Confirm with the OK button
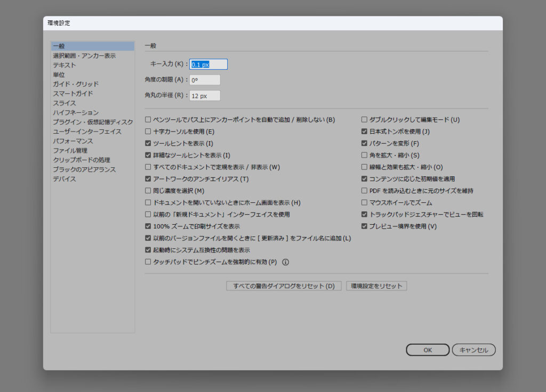 (428, 350)
